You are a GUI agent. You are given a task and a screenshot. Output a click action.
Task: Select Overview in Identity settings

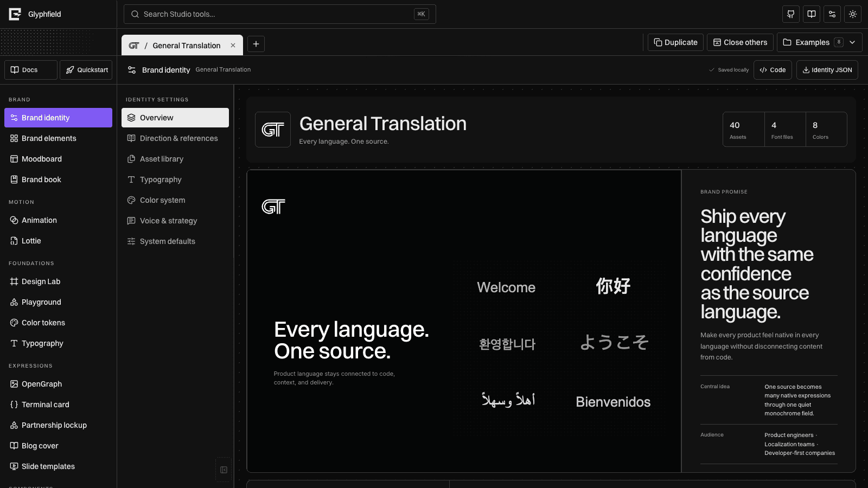click(x=175, y=118)
